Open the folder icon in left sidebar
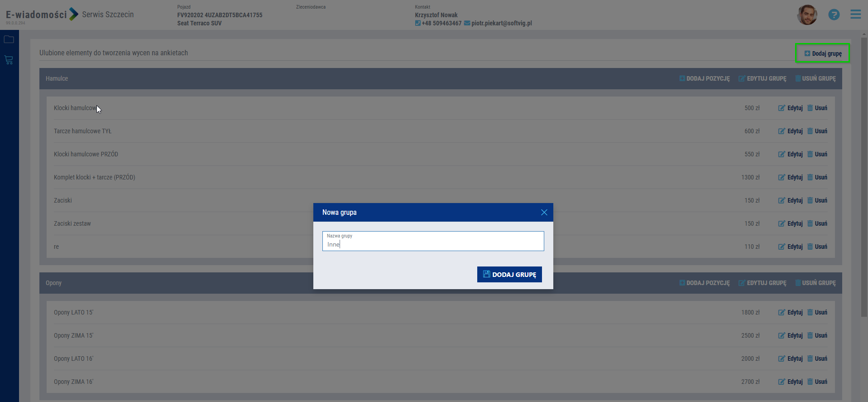 (9, 40)
